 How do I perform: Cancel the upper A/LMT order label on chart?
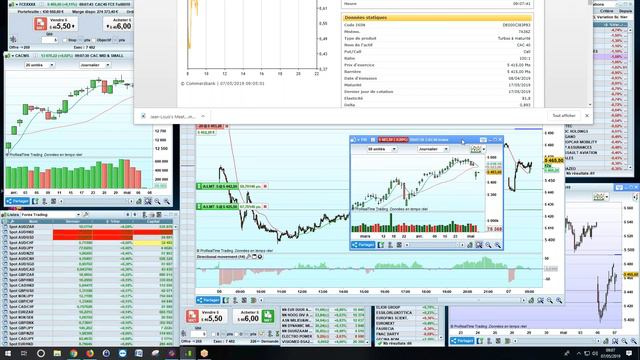coord(265,186)
